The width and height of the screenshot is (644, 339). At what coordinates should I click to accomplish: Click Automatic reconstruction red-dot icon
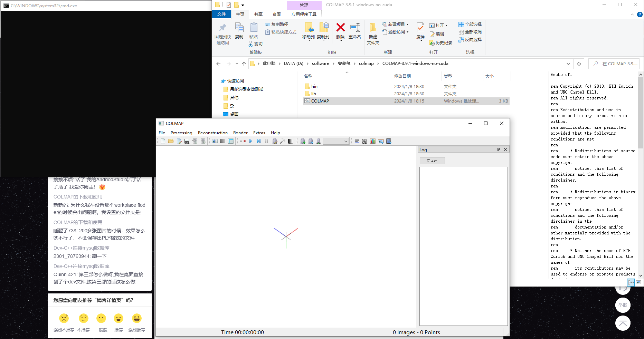[243, 141]
